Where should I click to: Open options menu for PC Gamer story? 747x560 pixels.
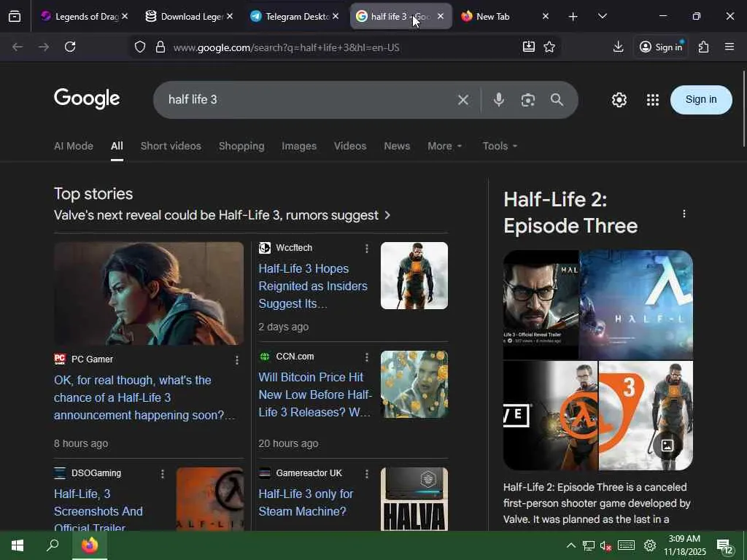click(x=237, y=360)
